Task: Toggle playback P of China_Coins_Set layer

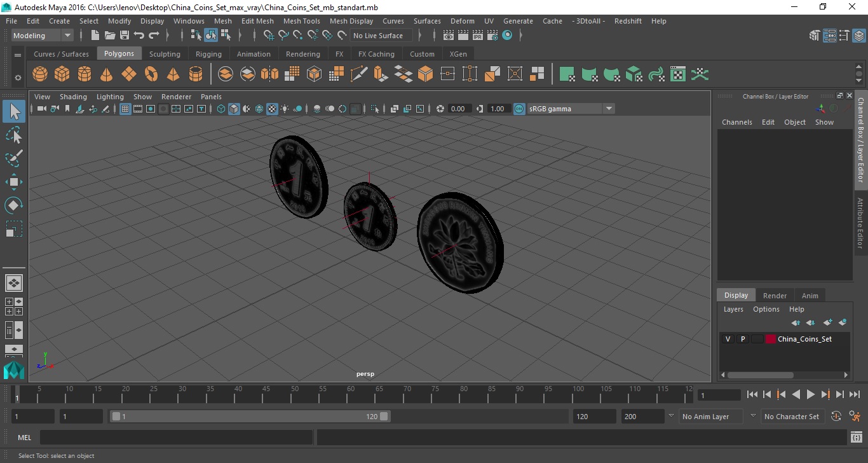Action: (x=742, y=339)
